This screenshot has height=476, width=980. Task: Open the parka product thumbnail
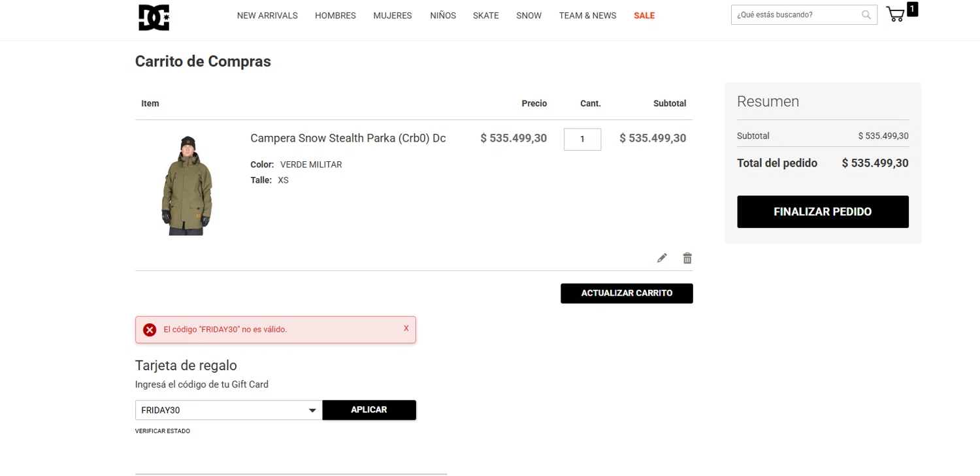186,185
